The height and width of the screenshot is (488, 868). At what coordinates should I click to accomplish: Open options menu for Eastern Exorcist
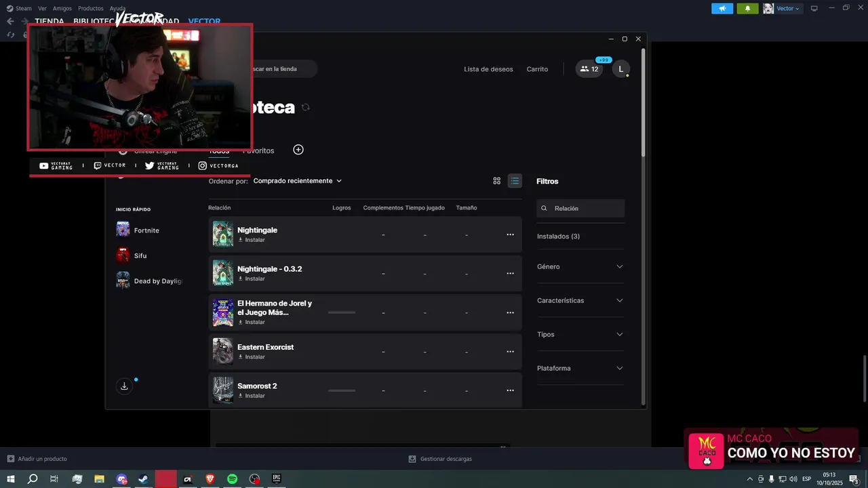click(x=510, y=351)
